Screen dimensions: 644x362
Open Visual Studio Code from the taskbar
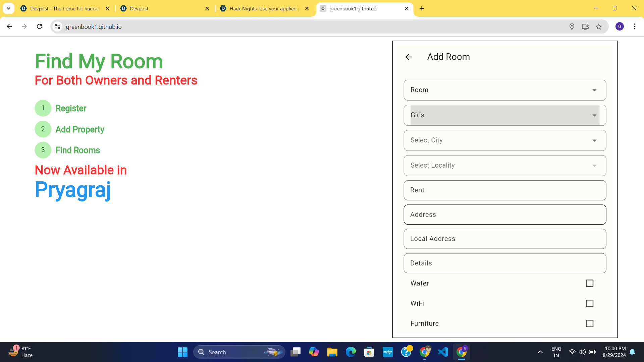(443, 352)
